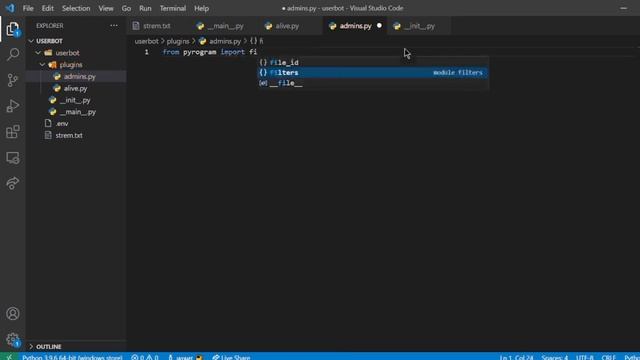Click the VS Code logo icon
The image size is (640, 360).
tap(10, 8)
